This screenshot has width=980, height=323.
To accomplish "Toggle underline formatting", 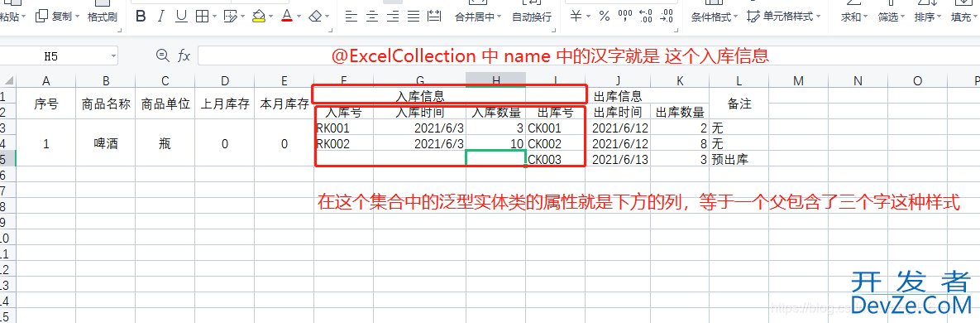I will click(181, 17).
